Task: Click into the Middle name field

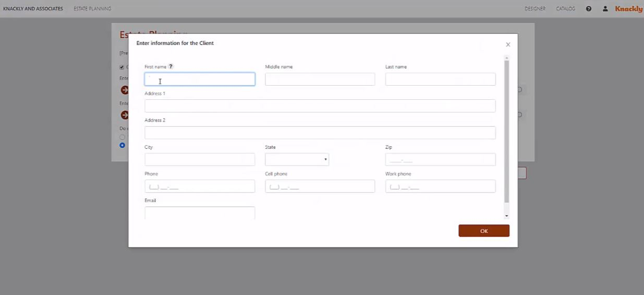Action: (x=320, y=79)
